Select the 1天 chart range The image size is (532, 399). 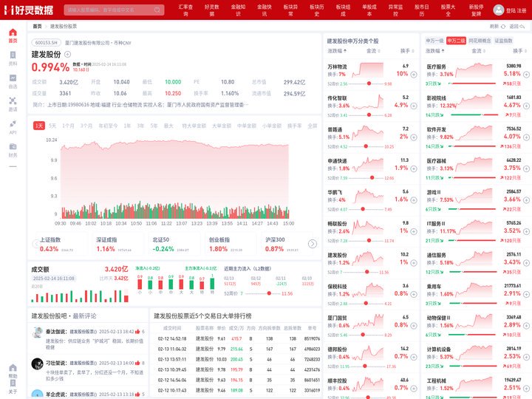(x=39, y=126)
